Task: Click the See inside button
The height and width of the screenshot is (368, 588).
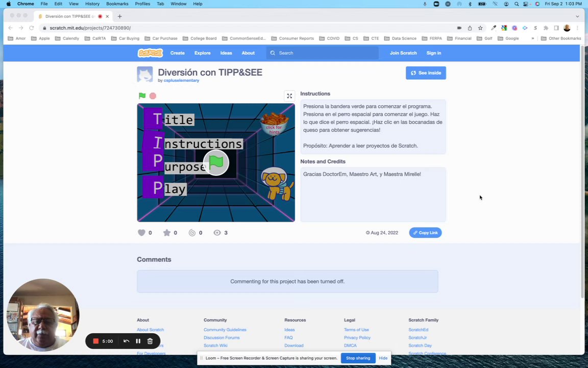Action: coord(426,73)
